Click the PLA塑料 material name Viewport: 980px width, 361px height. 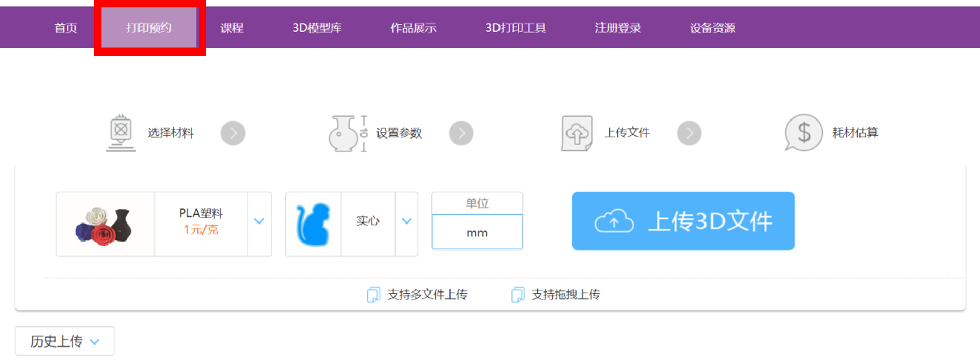pos(201,213)
